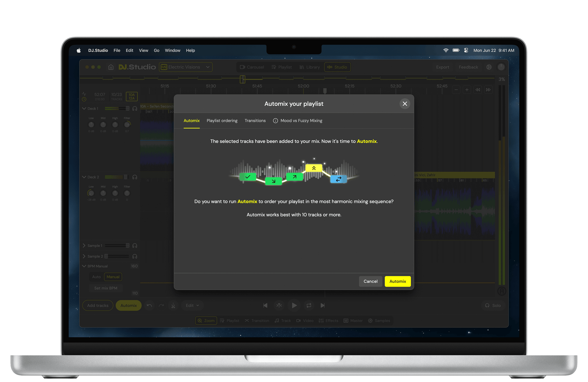588x382 pixels.
Task: Click the clock icon in the time panel
Action: (x=84, y=99)
